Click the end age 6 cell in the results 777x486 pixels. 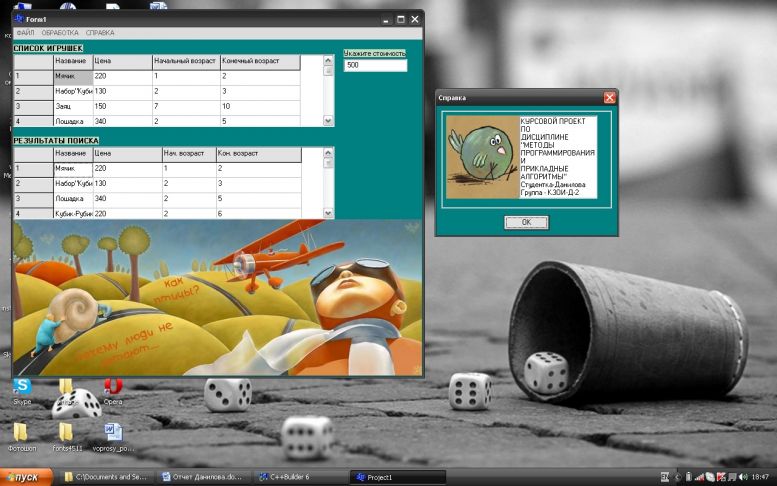(x=259, y=214)
